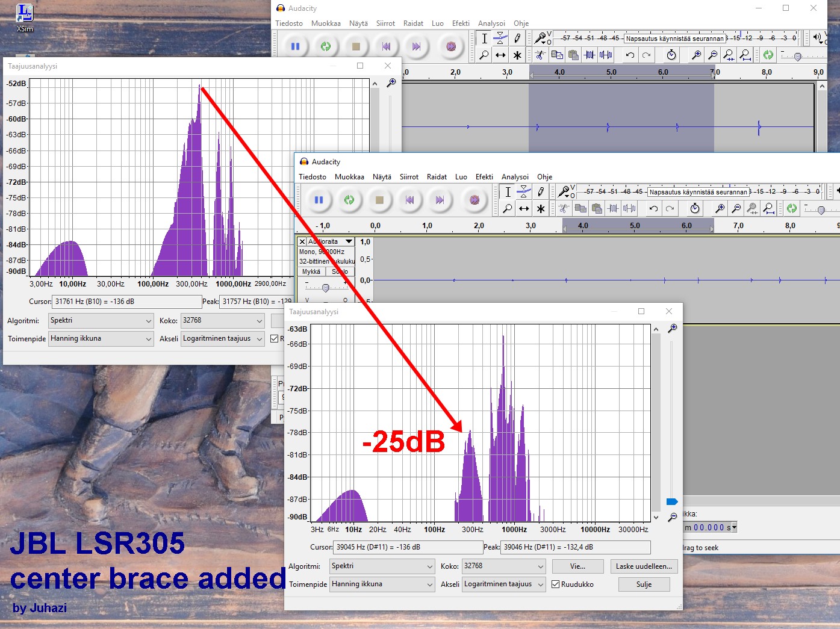The image size is (840, 629).
Task: Click vertical zoom slider in front analysis window
Action: click(672, 501)
